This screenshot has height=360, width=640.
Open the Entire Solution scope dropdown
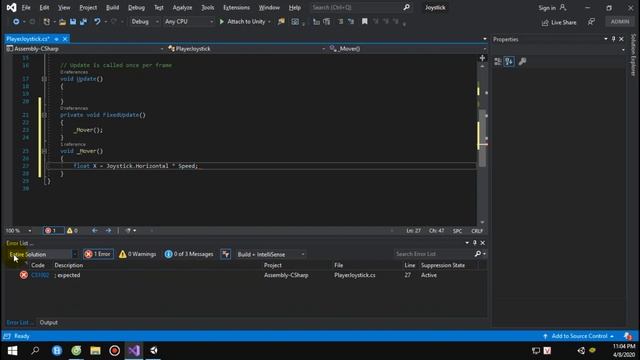tap(43, 254)
